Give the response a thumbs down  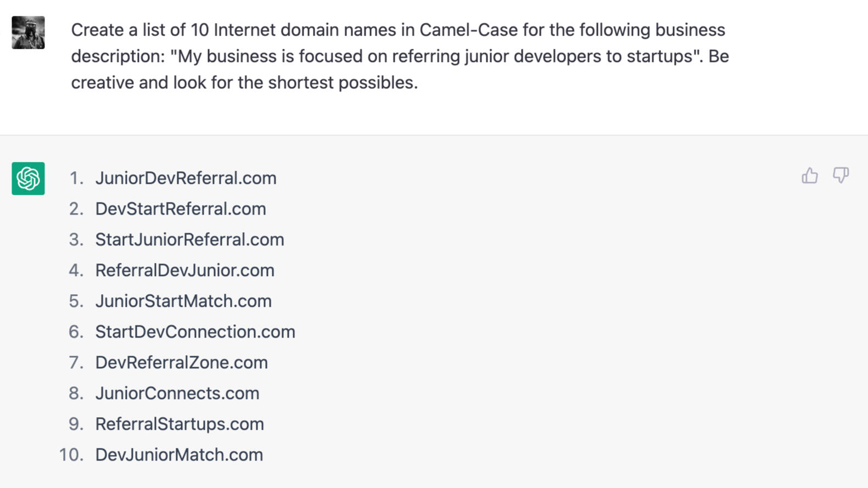pyautogui.click(x=841, y=176)
